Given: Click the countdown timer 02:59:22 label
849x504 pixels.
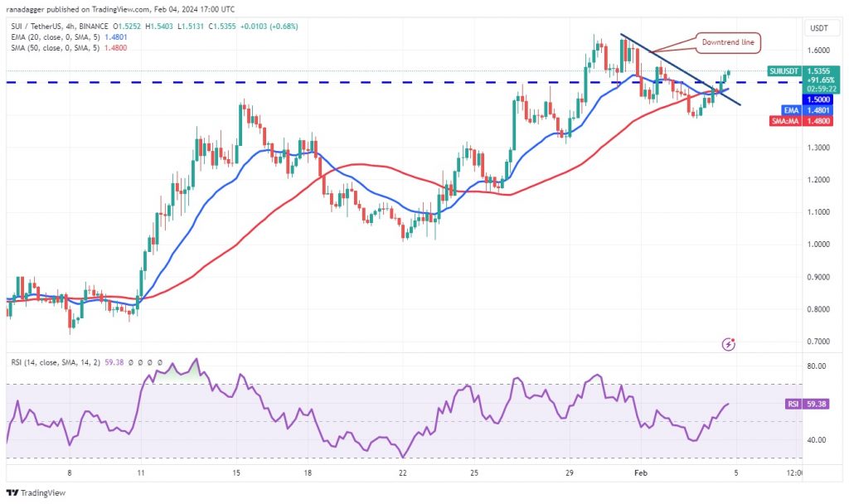Looking at the screenshot, I should (x=822, y=89).
